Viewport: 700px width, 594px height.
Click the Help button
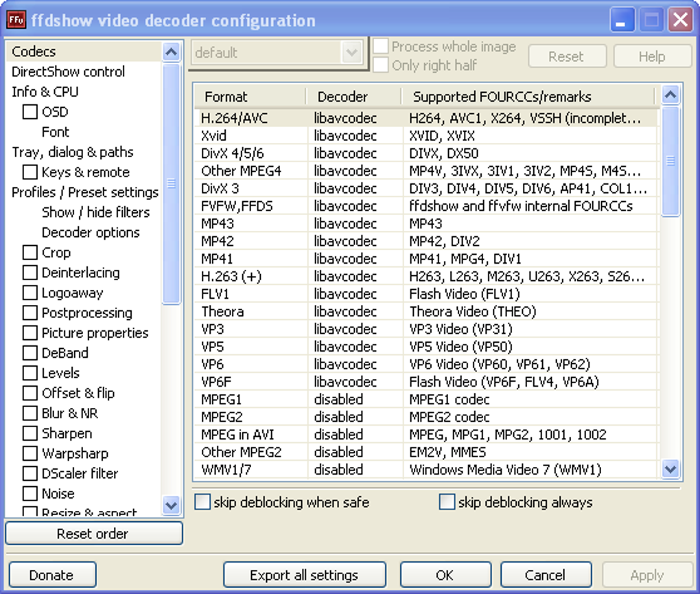click(652, 56)
